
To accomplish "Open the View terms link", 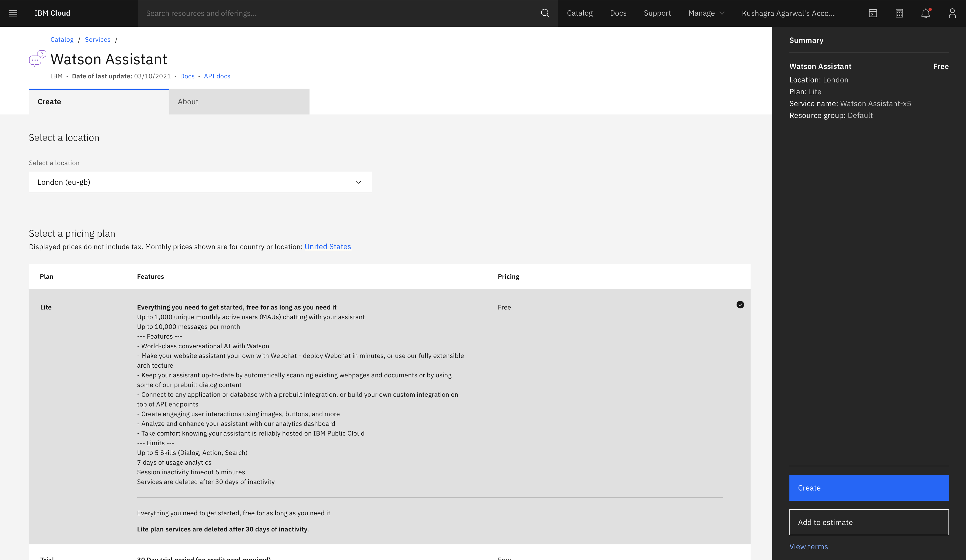I will [x=809, y=547].
